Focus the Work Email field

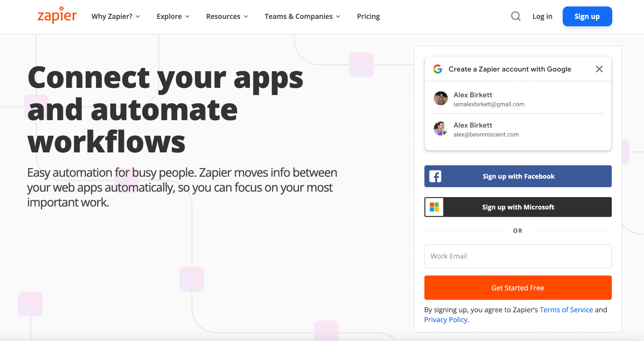(518, 256)
